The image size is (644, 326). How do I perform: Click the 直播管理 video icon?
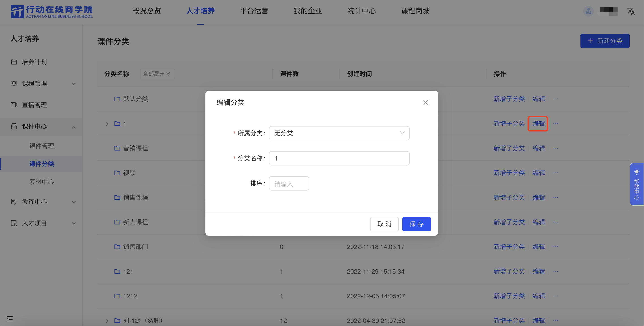click(14, 105)
